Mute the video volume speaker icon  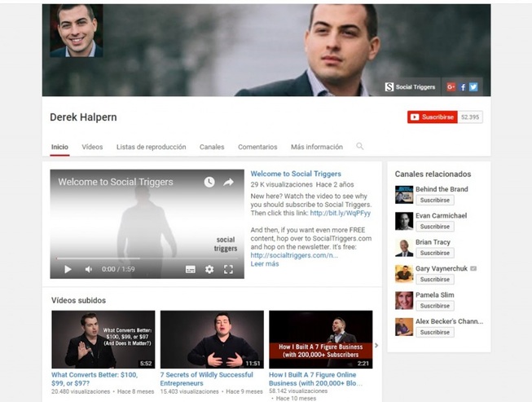tap(89, 269)
